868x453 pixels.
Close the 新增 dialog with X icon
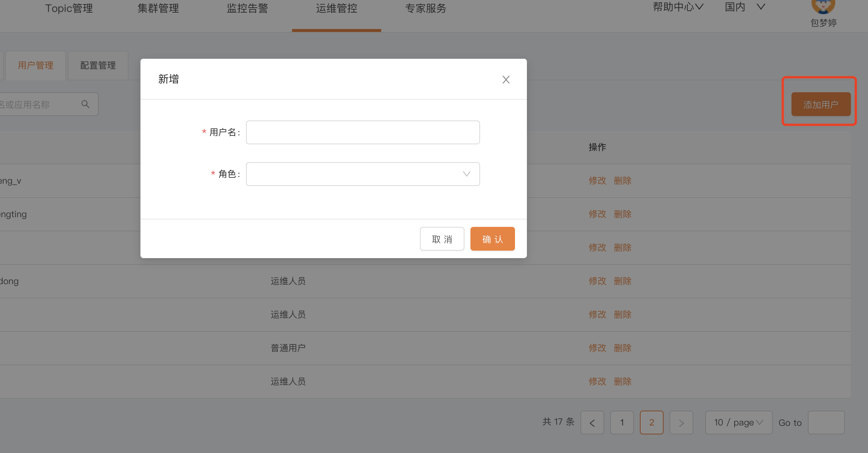pos(506,80)
